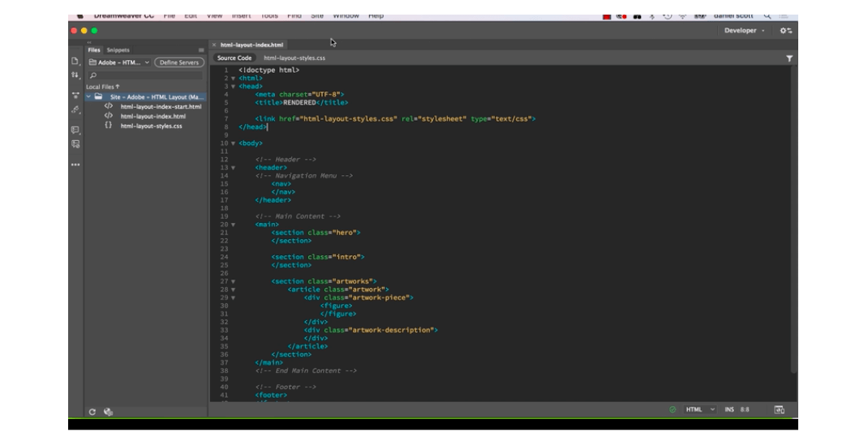The image size is (868, 445).
Task: Open related file html-layout-styles.css
Action: 294,58
